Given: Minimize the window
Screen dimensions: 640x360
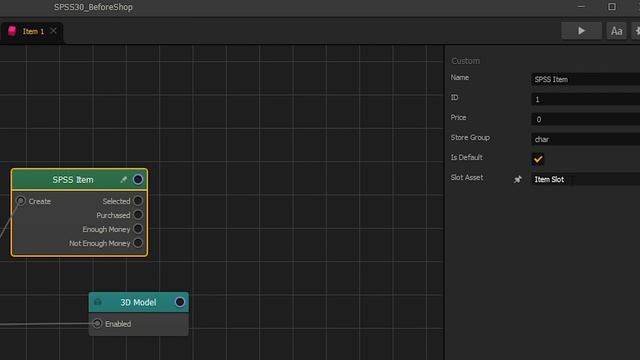Looking at the screenshot, I should tap(581, 7).
